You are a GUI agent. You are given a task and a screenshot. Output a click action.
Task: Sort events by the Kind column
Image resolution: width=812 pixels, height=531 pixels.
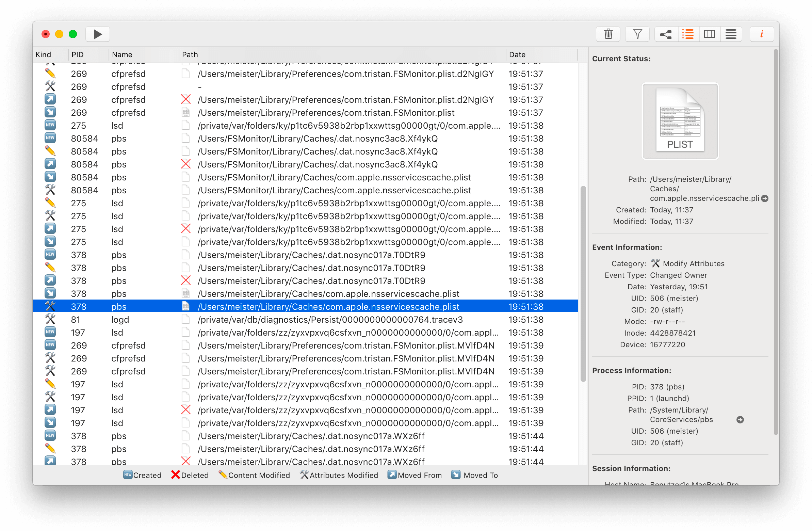44,54
